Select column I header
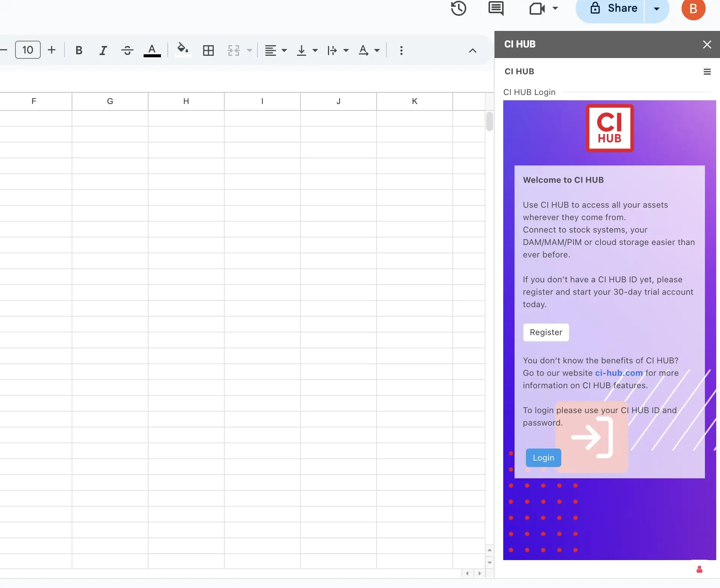Viewport: 720px width, 588px height. (262, 101)
